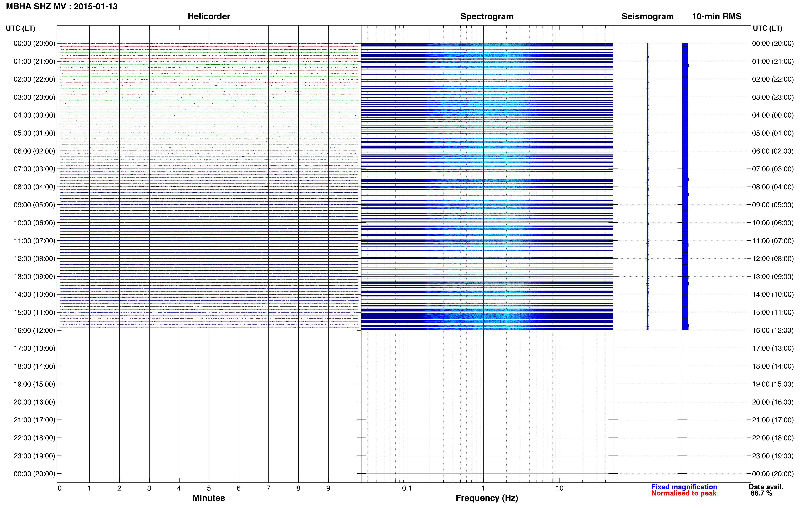Click the 'Frequency (Hz)' x-axis title
Viewport: 812px width, 508px height.
(x=487, y=498)
